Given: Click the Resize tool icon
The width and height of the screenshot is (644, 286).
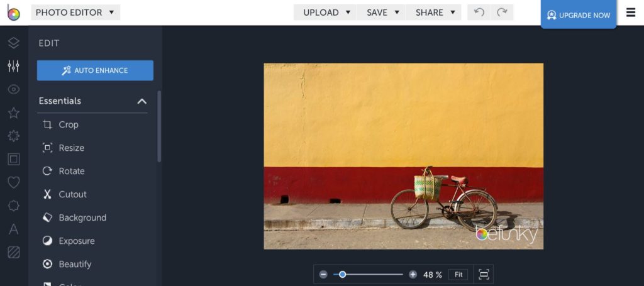Looking at the screenshot, I should (x=48, y=148).
